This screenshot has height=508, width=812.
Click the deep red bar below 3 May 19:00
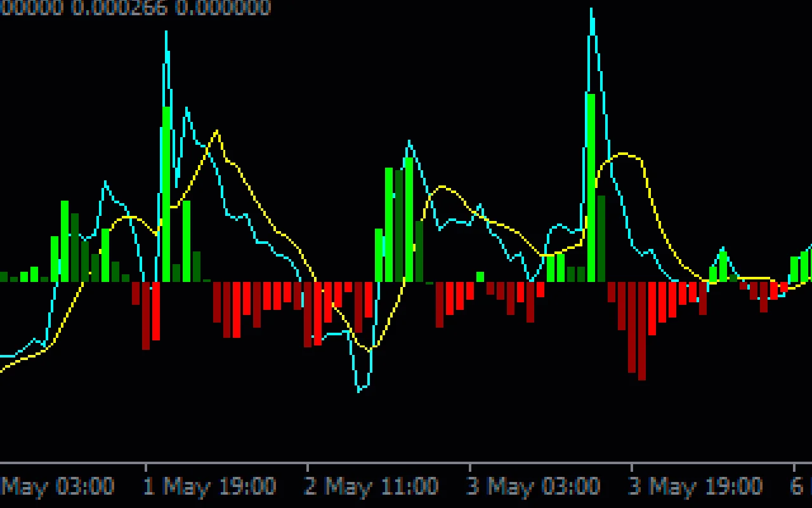tap(641, 330)
